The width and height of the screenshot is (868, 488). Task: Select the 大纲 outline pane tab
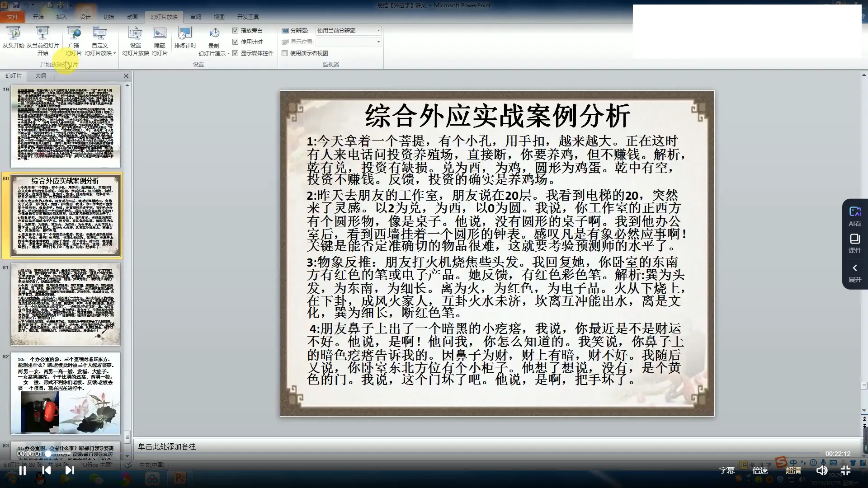(x=41, y=76)
